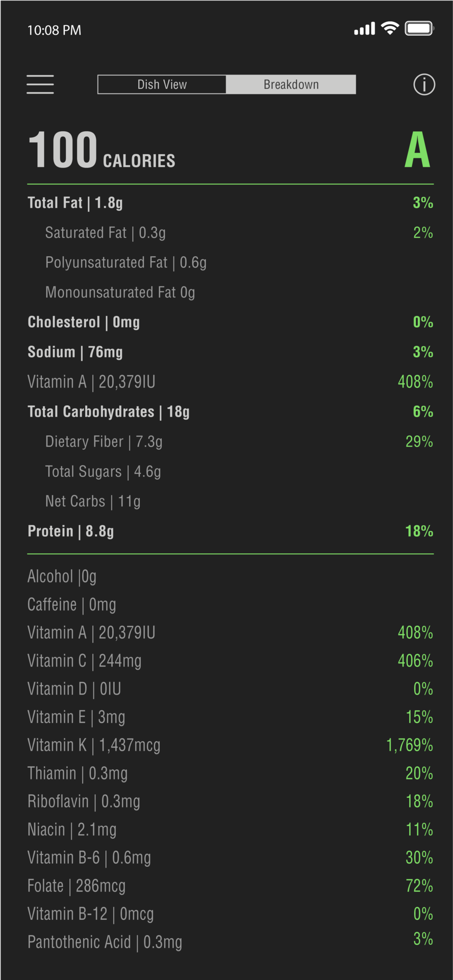The width and height of the screenshot is (453, 980).
Task: Select the Total Carbohydrates row
Action: pyautogui.click(x=230, y=412)
